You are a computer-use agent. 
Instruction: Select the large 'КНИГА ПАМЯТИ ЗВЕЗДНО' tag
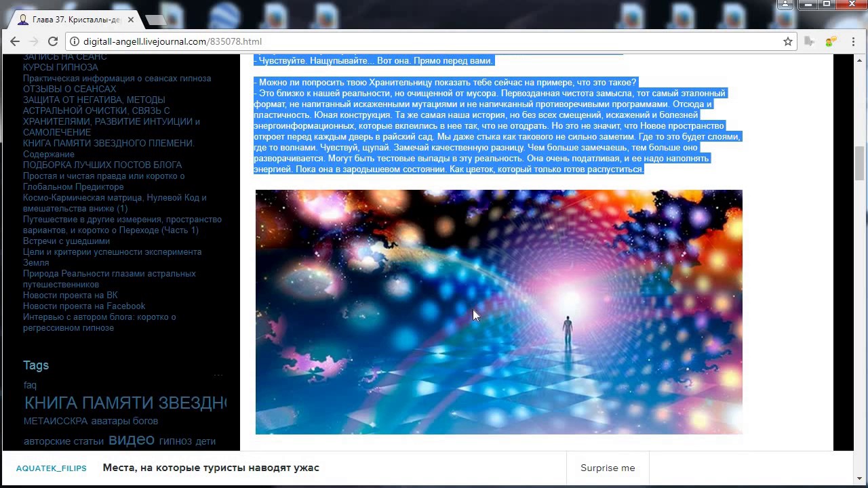pyautogui.click(x=125, y=403)
